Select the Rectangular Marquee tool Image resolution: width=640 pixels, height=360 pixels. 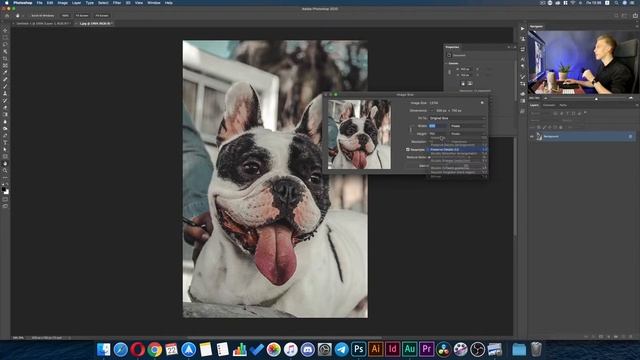pyautogui.click(x=5, y=38)
